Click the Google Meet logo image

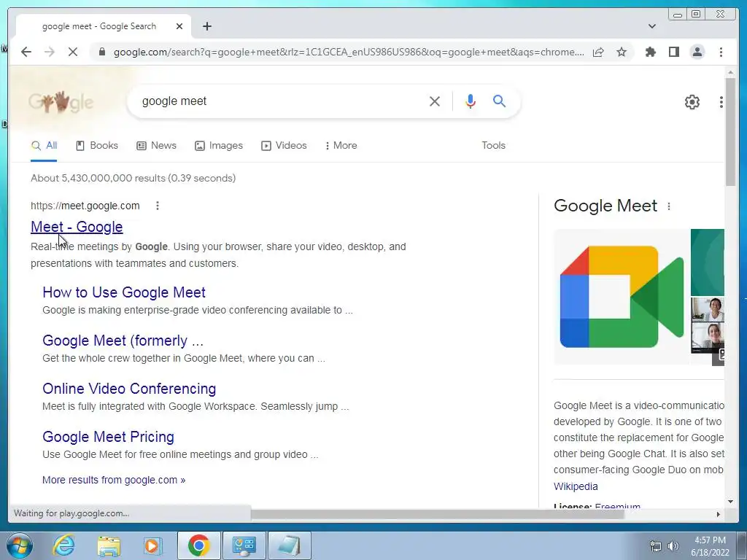point(622,297)
